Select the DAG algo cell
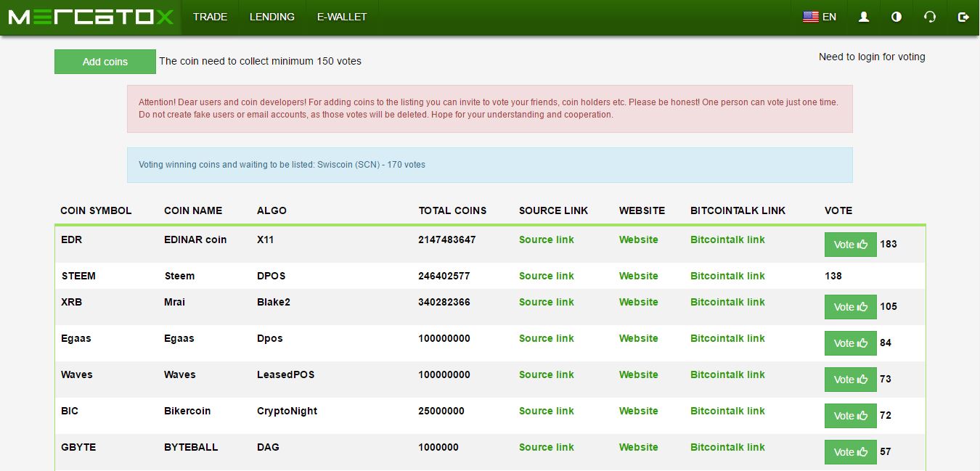This screenshot has width=980, height=471. [268, 447]
